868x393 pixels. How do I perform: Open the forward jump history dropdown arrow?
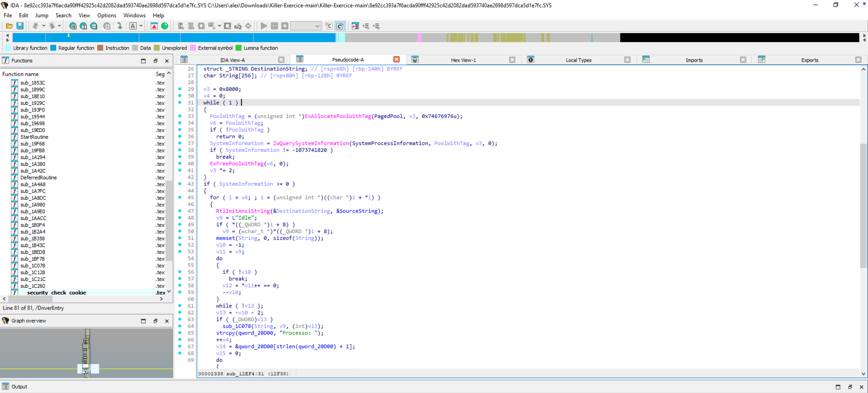point(59,26)
